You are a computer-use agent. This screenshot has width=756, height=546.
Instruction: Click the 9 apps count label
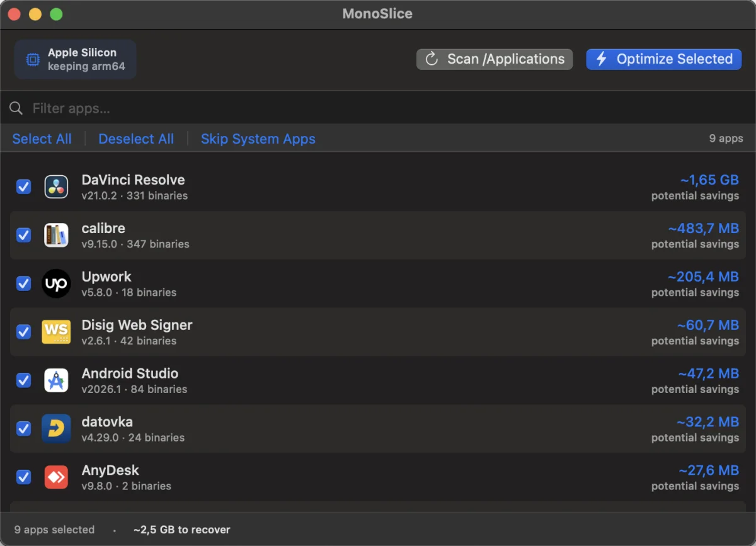(x=726, y=139)
